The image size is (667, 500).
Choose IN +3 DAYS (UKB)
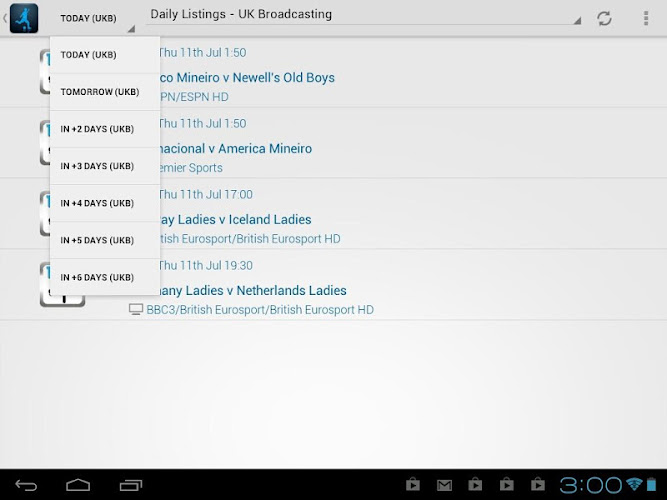(x=105, y=166)
